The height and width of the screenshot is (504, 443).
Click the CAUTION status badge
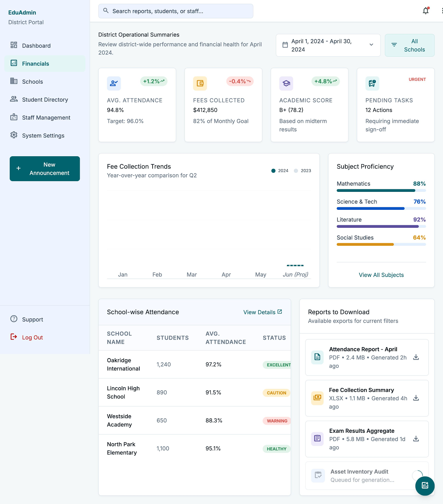coord(277,393)
